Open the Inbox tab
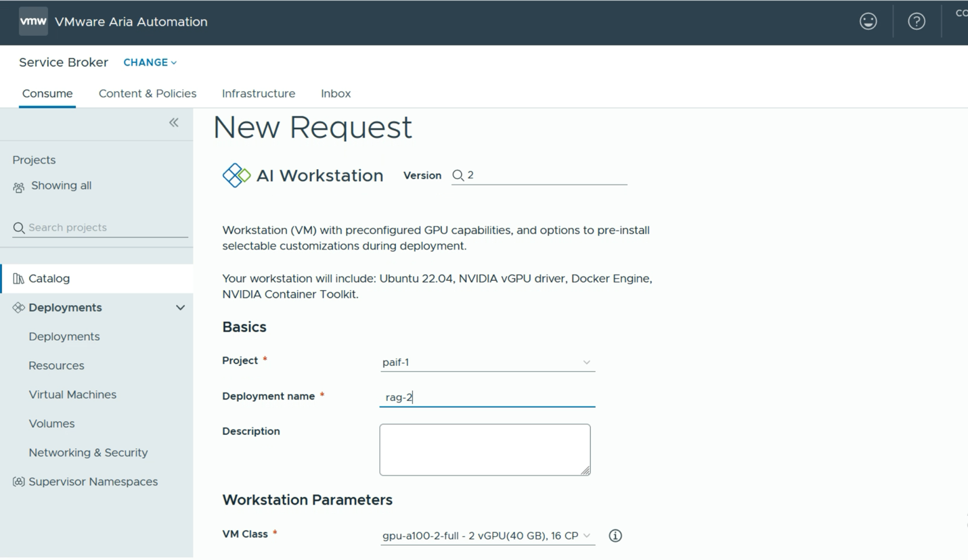 pyautogui.click(x=336, y=93)
